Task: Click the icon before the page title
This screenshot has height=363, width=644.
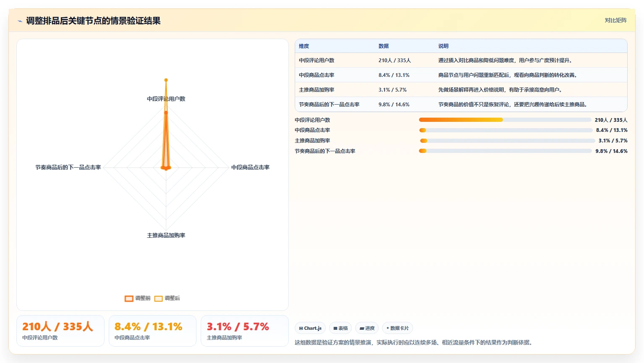Action: tap(20, 21)
